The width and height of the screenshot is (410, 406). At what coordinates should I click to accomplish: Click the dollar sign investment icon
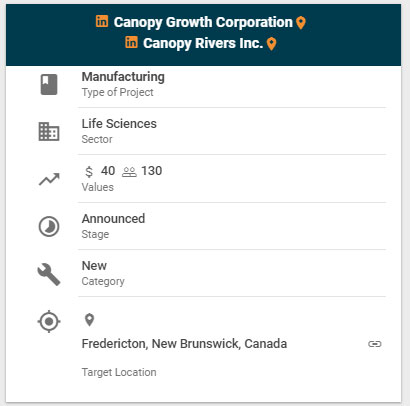click(x=89, y=172)
